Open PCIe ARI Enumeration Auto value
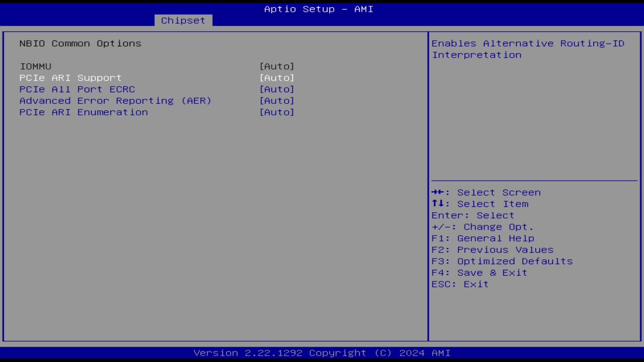This screenshot has width=644, height=362. point(277,112)
